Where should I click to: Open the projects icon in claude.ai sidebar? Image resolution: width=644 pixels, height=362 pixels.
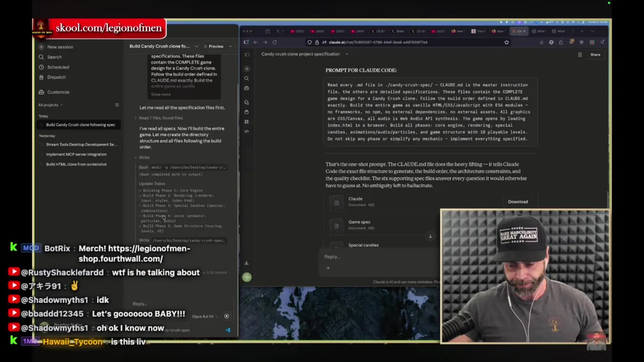pyautogui.click(x=247, y=112)
